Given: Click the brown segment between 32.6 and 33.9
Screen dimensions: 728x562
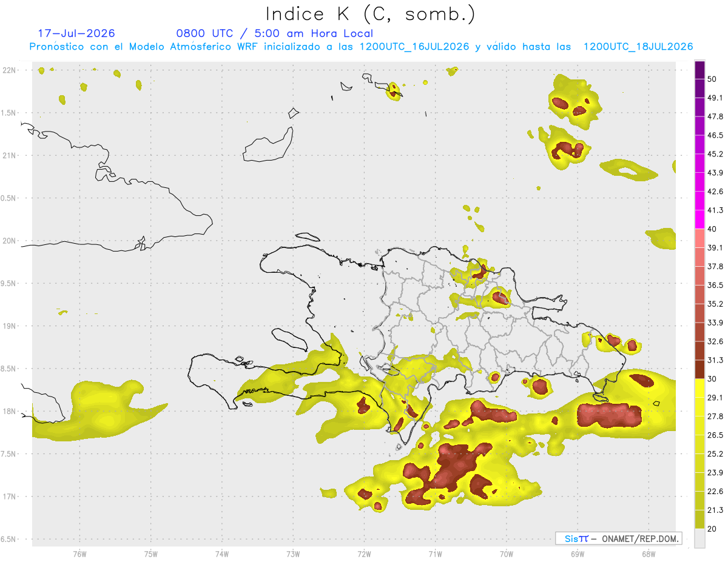Looking at the screenshot, I should pyautogui.click(x=699, y=332).
